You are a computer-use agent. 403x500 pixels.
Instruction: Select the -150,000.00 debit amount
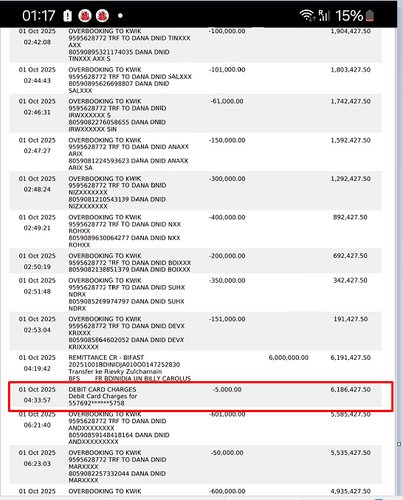point(227,140)
